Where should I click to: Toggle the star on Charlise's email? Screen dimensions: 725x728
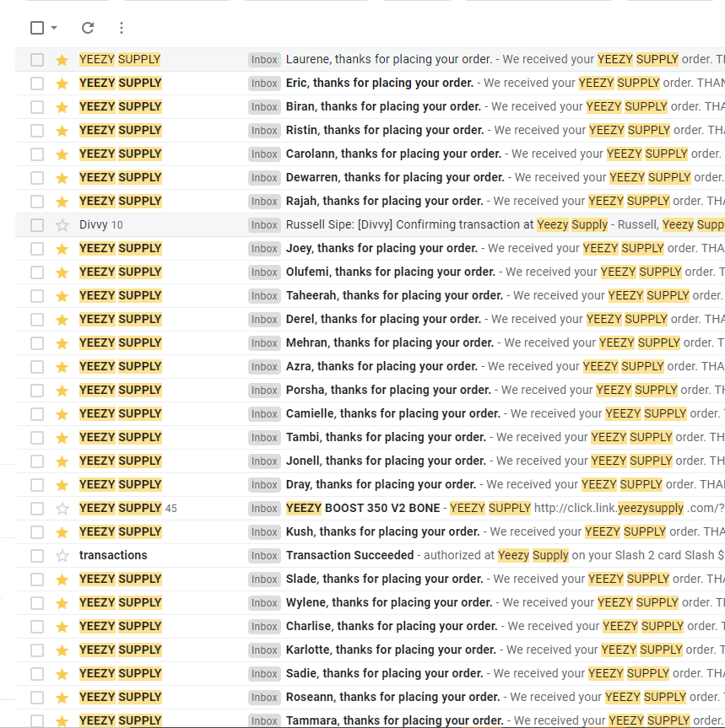point(62,627)
